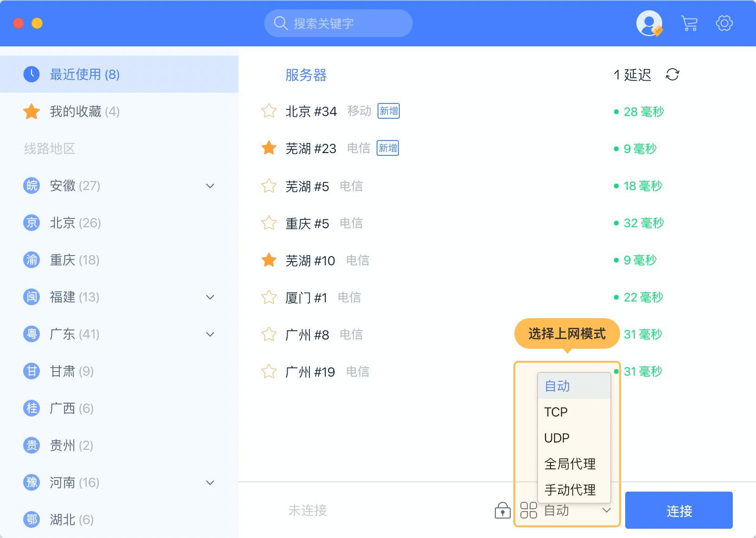Screen dimensions: 756x538
Task: Click the clock icon for 最近使用
Action: [x=32, y=74]
